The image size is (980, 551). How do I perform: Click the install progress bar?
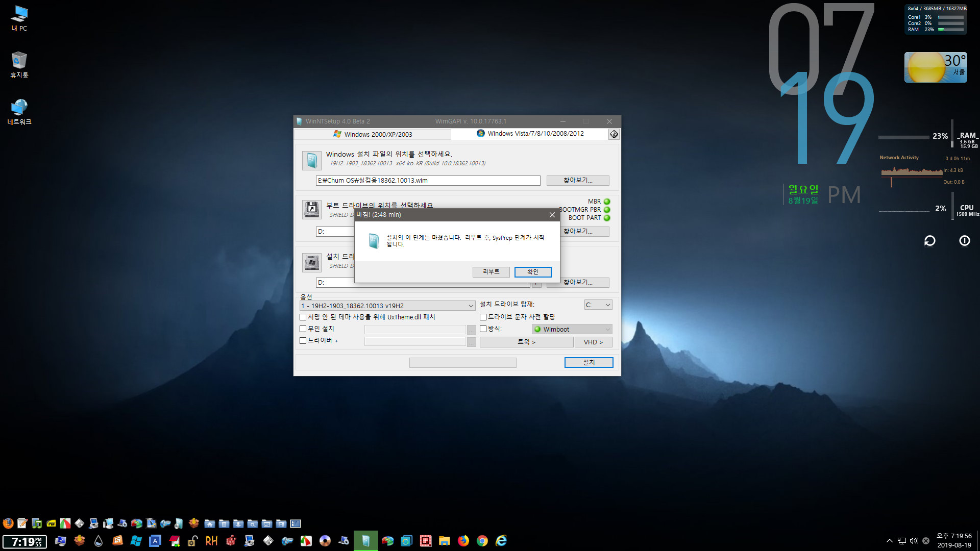click(x=462, y=363)
